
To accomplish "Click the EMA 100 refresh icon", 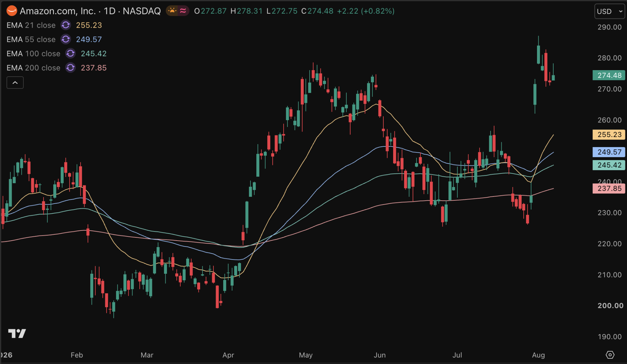I will click(70, 54).
